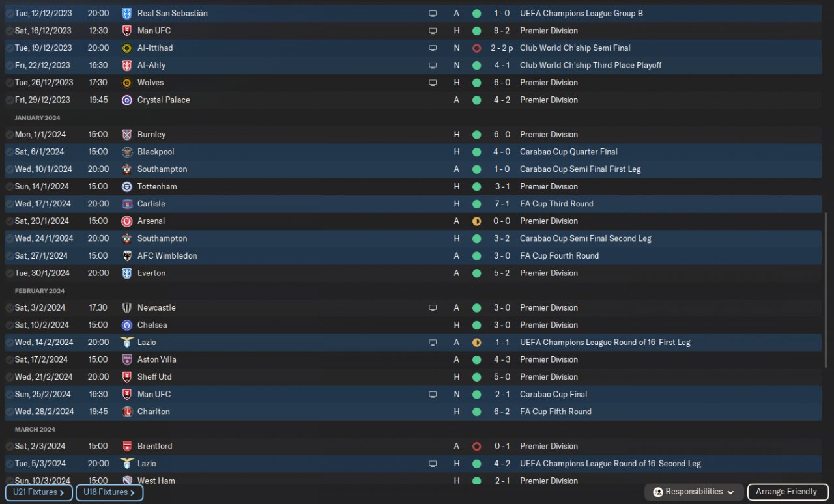
Task: Click the red loss indicator for Brentford match
Action: click(476, 447)
